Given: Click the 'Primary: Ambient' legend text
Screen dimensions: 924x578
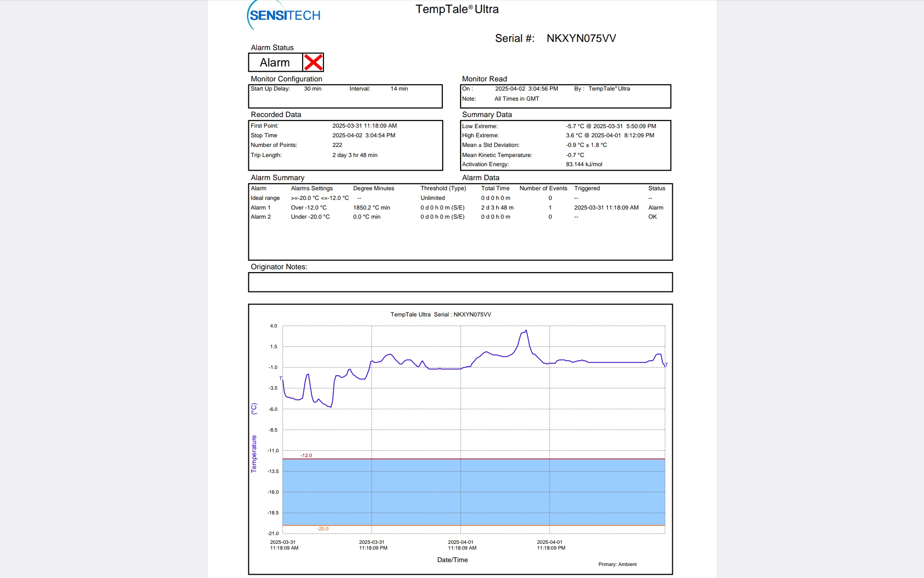Looking at the screenshot, I should click(617, 565).
